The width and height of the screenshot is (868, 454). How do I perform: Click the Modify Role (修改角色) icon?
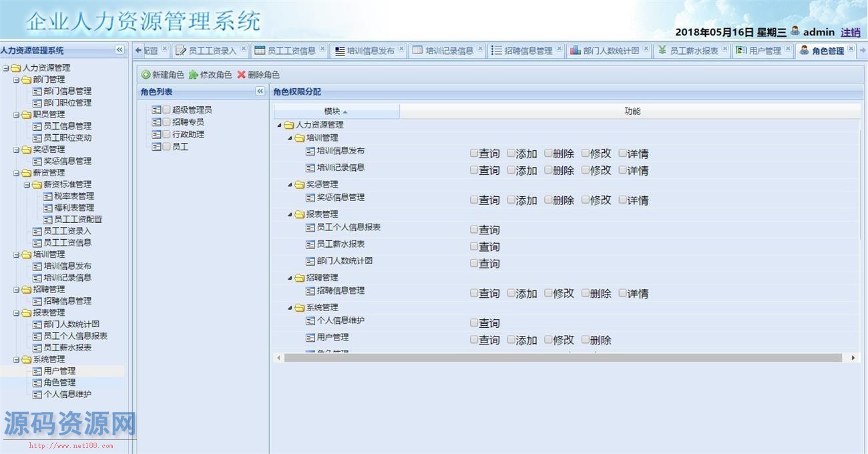click(194, 75)
